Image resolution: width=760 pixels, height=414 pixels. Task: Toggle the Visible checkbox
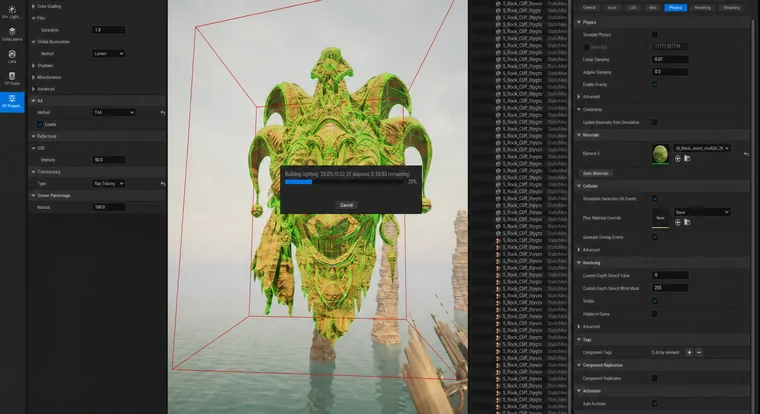coord(655,301)
